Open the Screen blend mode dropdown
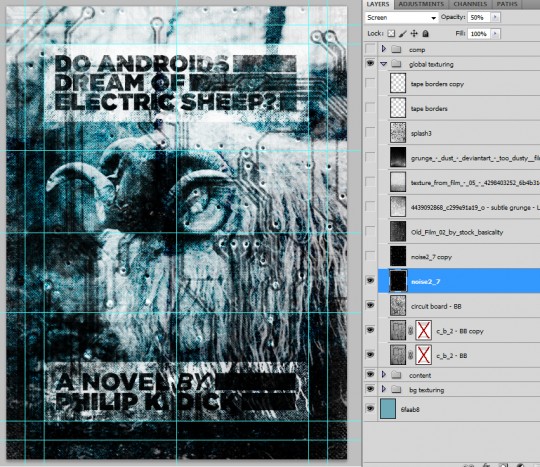 click(x=402, y=18)
